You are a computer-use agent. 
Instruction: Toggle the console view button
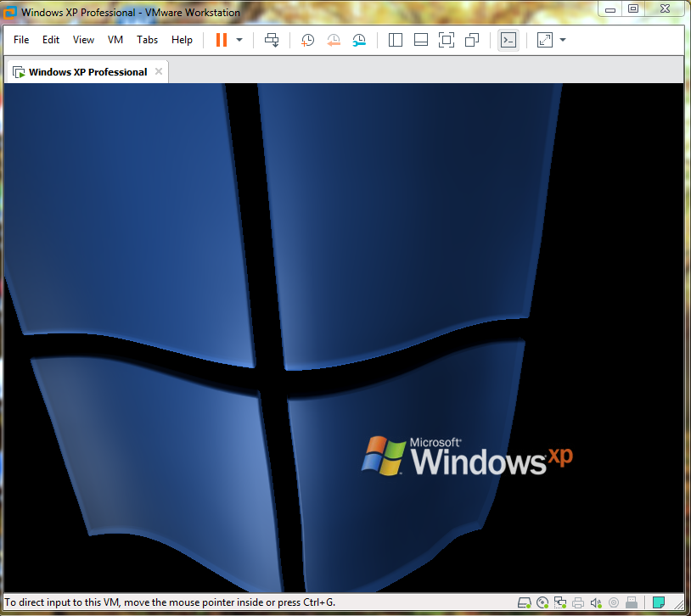coord(508,40)
